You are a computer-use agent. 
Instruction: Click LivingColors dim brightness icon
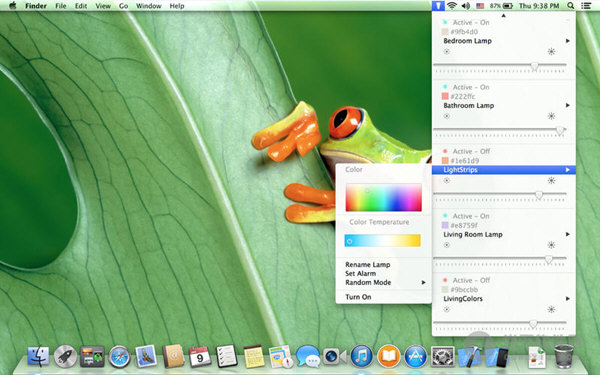(447, 309)
